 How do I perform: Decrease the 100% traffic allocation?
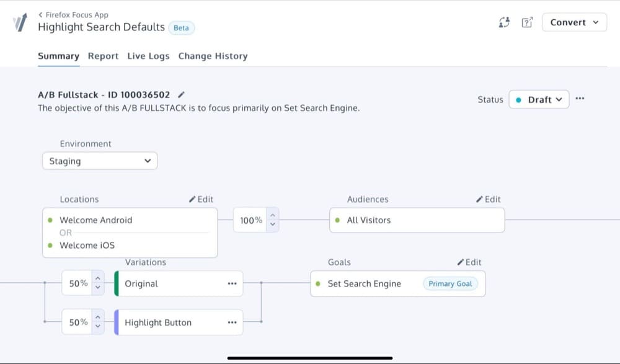(x=272, y=224)
